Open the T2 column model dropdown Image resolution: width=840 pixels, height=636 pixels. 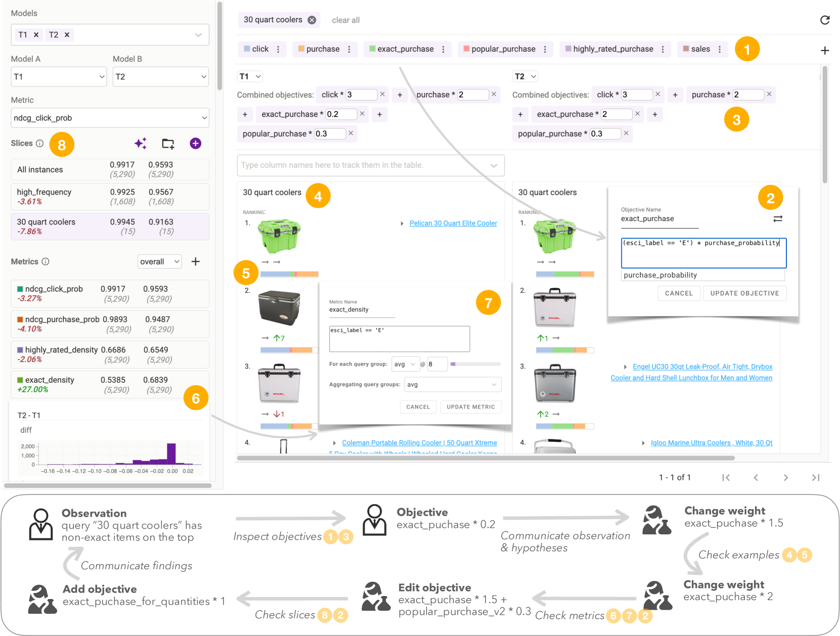tap(525, 76)
